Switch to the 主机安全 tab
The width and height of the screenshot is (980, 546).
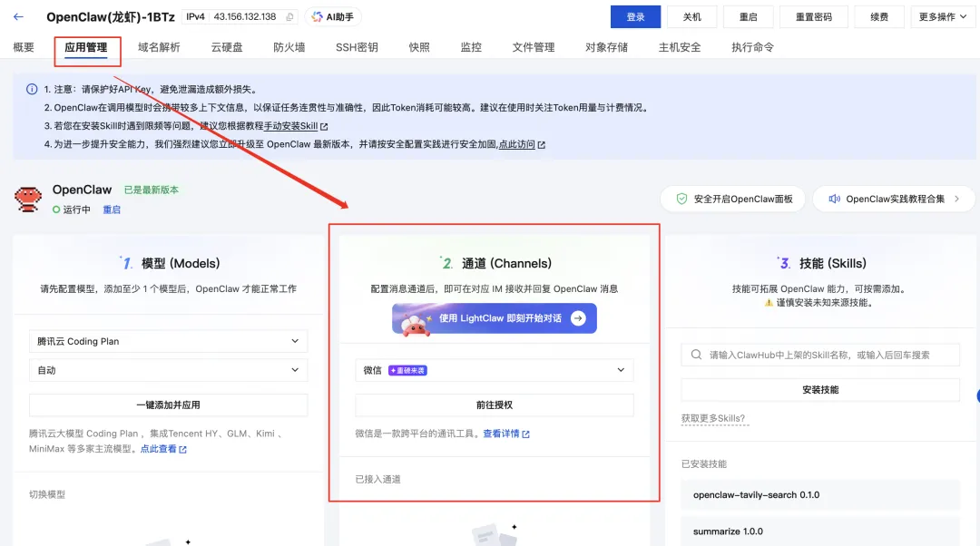(x=680, y=47)
